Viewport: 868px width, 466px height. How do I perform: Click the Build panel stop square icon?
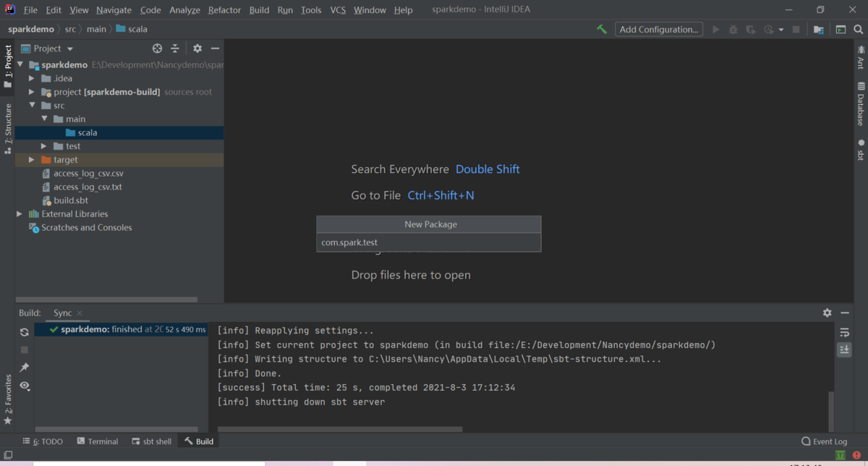click(x=25, y=349)
